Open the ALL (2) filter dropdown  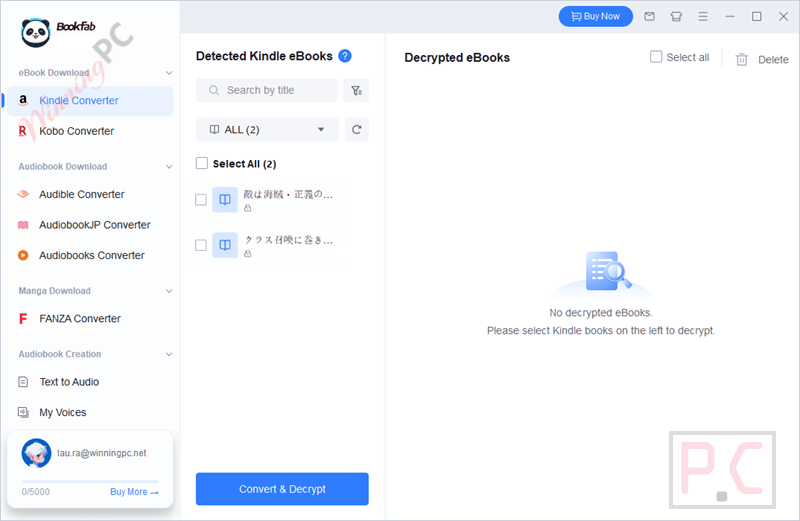point(267,130)
